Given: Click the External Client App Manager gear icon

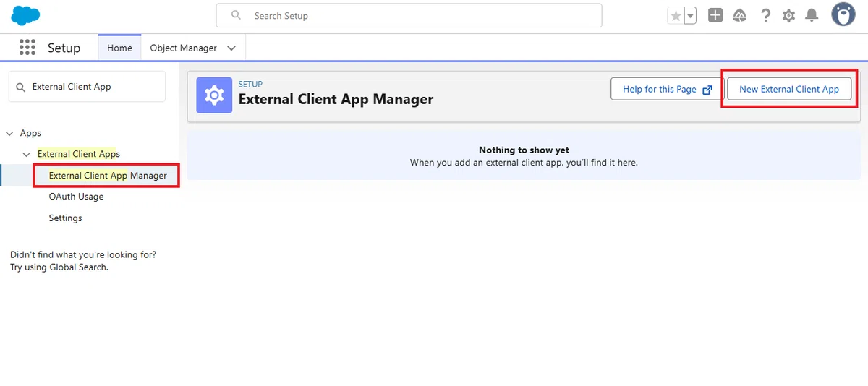Looking at the screenshot, I should click(x=214, y=95).
